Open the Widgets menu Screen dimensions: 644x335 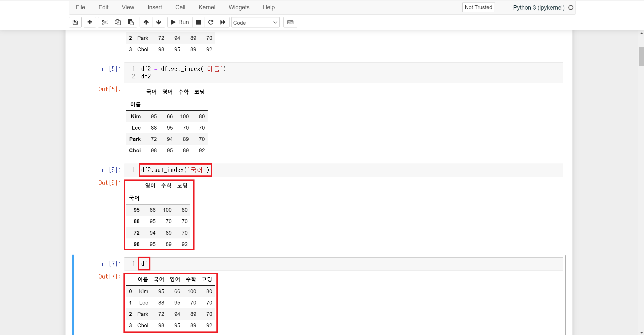[239, 7]
